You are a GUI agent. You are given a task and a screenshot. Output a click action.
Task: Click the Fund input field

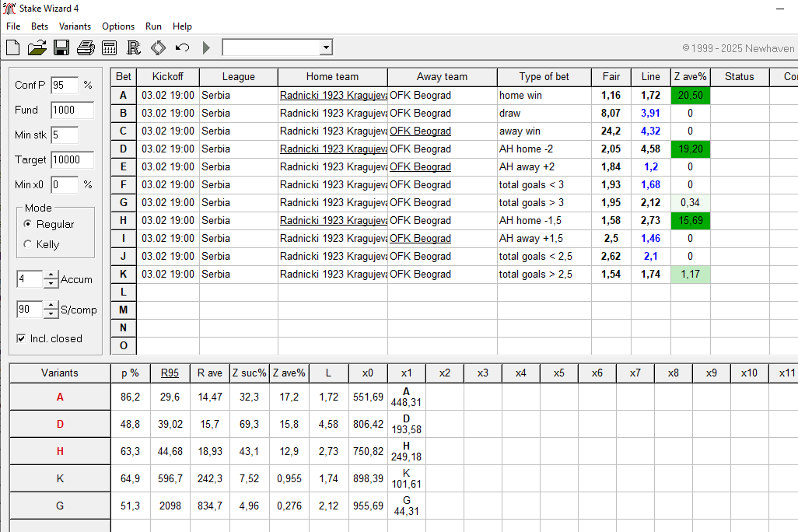click(x=72, y=110)
